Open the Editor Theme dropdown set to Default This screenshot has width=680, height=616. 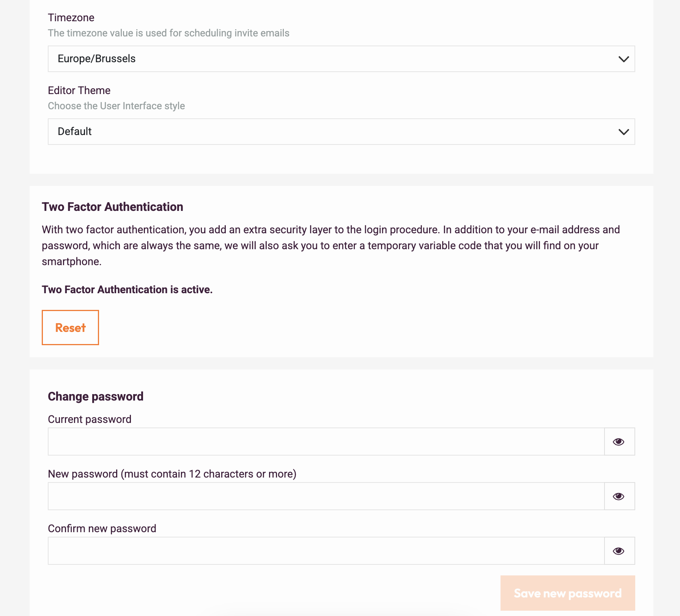tap(341, 132)
